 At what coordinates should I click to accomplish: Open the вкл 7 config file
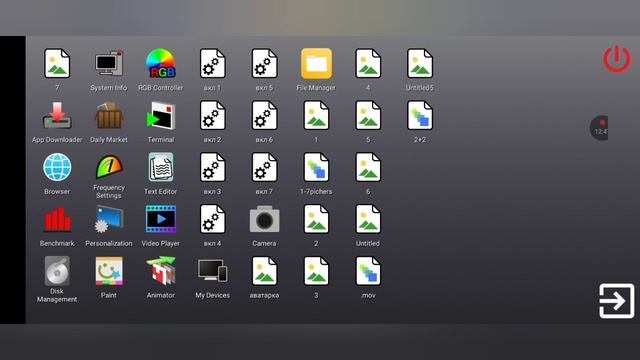coord(264,167)
